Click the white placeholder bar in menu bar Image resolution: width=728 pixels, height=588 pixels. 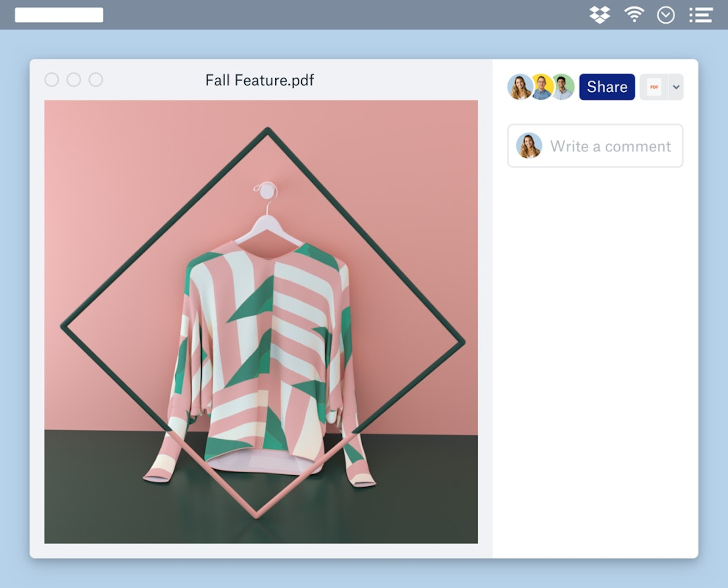click(59, 15)
